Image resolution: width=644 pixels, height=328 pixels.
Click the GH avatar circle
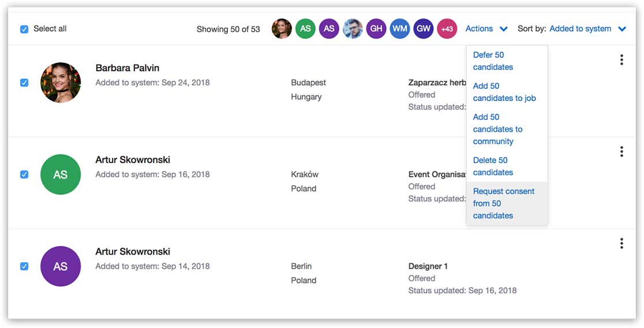pos(376,29)
